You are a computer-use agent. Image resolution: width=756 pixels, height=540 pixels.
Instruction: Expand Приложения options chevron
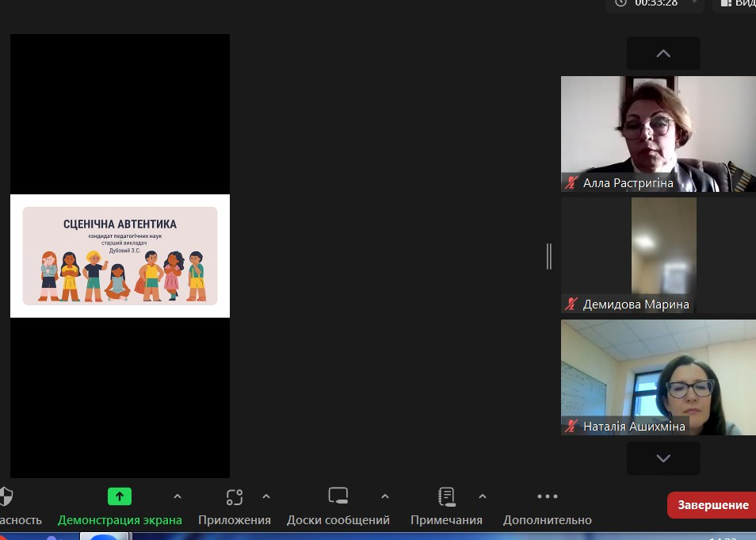[266, 496]
